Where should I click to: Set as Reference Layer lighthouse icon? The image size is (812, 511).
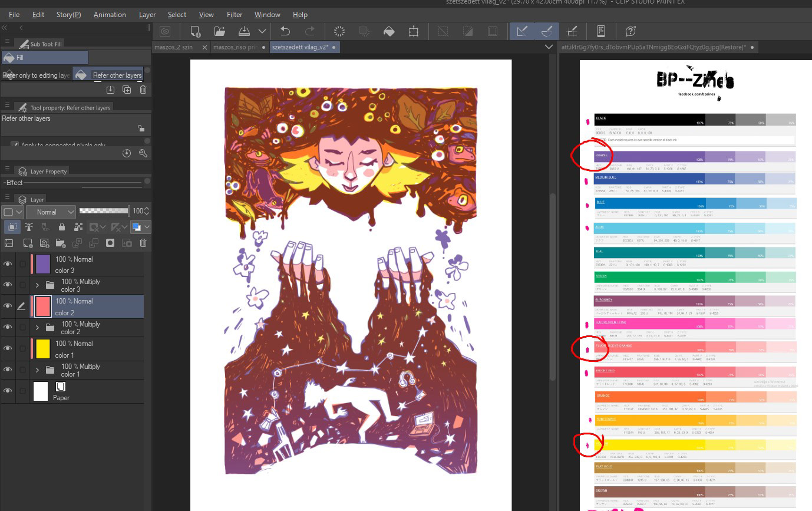28,227
